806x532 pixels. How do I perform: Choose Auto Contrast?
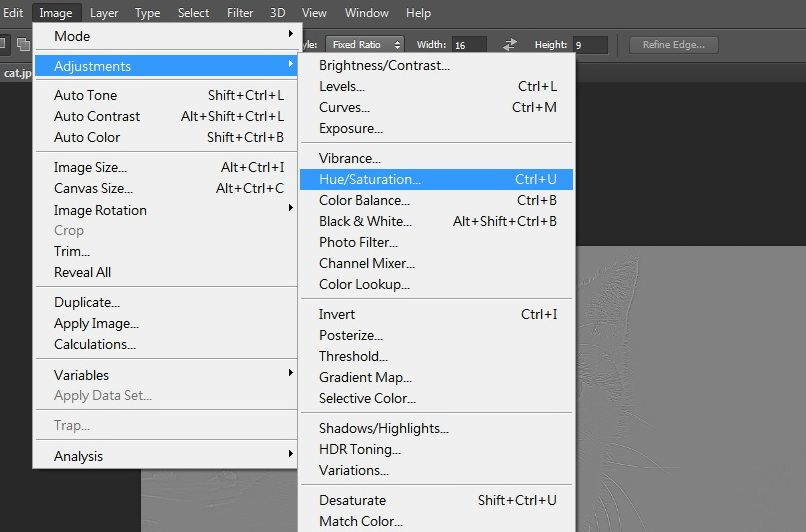pos(166,116)
